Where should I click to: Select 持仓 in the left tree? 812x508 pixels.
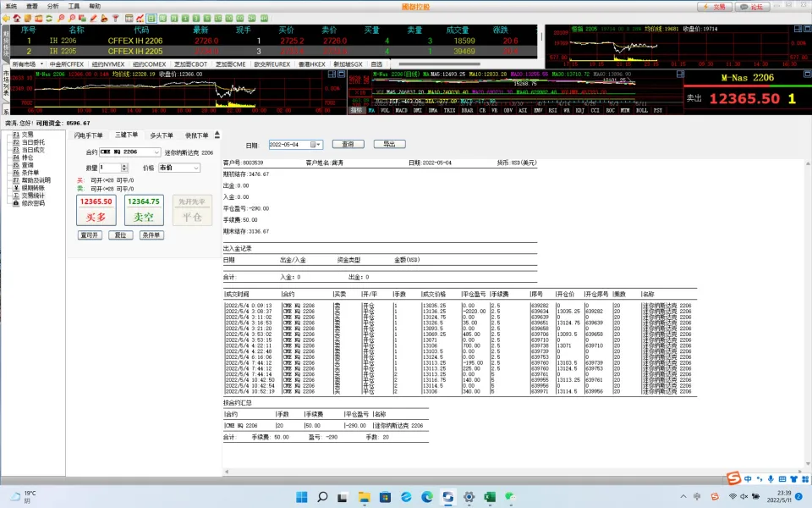click(x=27, y=157)
